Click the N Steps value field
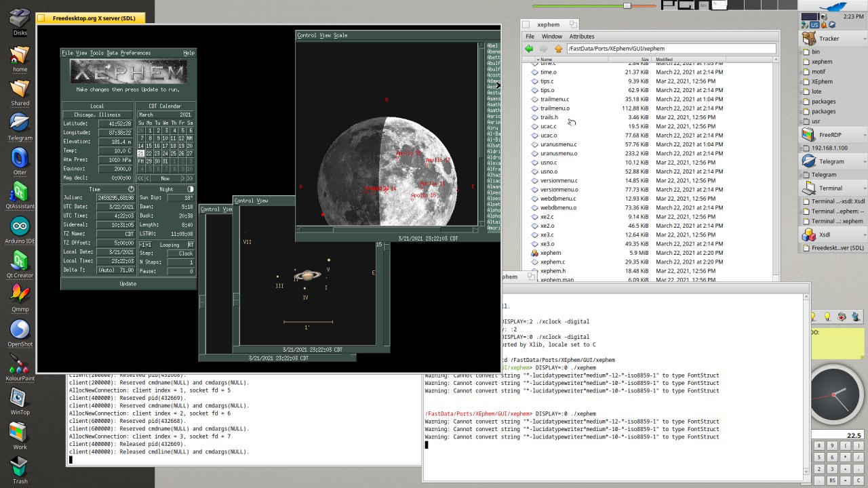The width and height of the screenshot is (868, 488). point(180,262)
